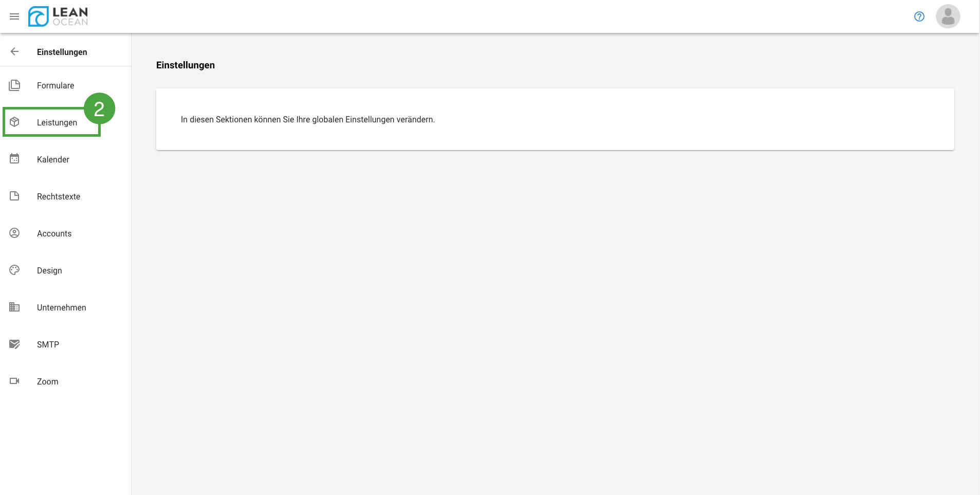Screen dimensions: 980x495
Task: Click the Formulare stacked pages icon
Action: point(14,85)
